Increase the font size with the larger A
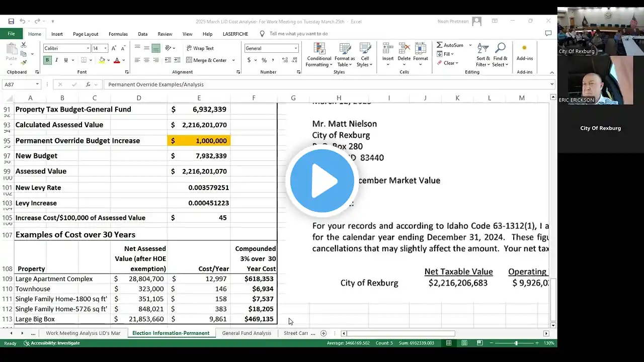Screen dimensions: 644x362 tap(114, 48)
